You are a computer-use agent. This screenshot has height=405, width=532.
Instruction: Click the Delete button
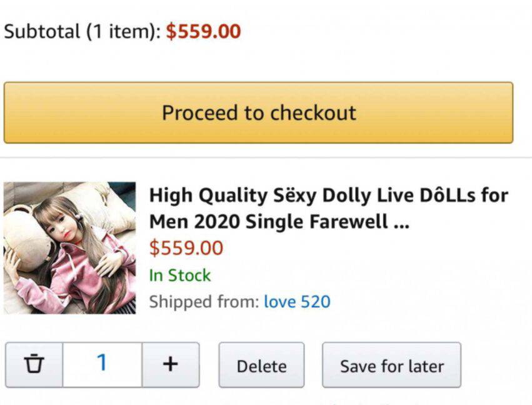(261, 365)
